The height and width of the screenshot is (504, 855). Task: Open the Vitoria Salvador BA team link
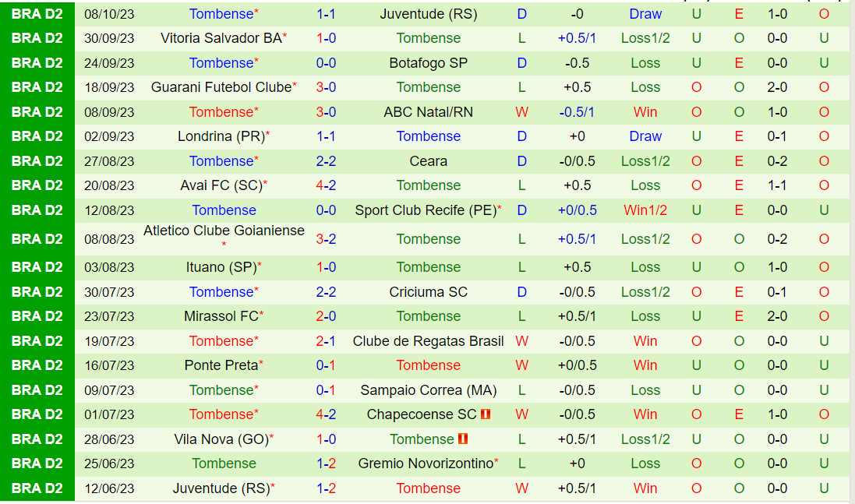point(221,38)
